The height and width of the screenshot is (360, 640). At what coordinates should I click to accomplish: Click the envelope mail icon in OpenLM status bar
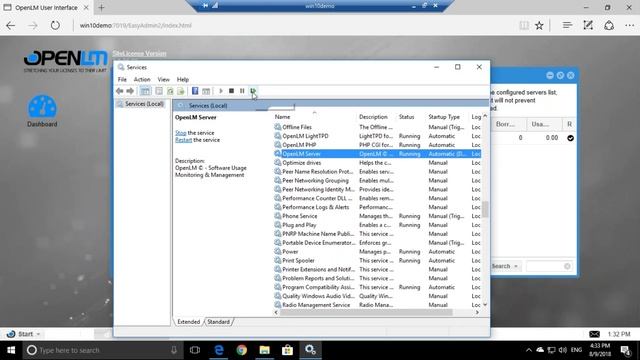(x=594, y=334)
